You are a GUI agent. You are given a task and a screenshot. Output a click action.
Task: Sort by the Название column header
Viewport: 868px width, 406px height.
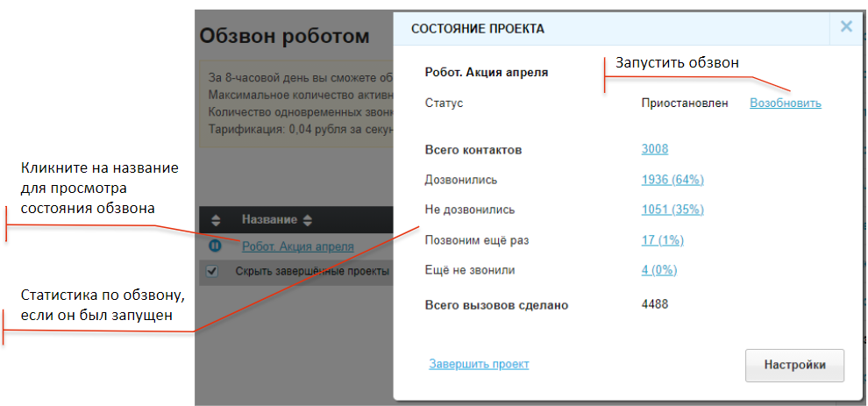coord(277,220)
